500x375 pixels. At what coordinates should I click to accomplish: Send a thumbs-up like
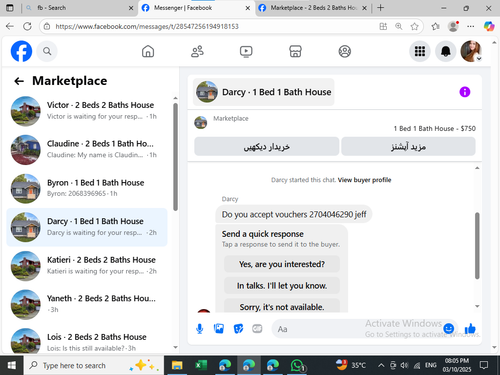click(470, 329)
